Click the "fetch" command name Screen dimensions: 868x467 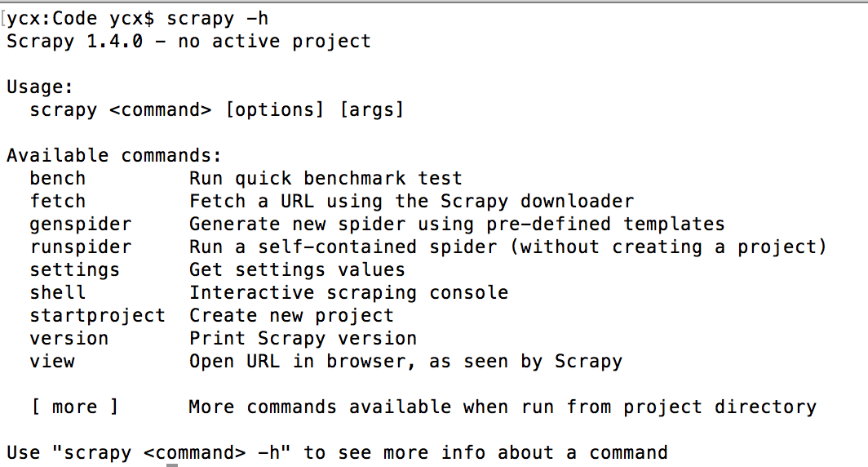click(x=58, y=201)
